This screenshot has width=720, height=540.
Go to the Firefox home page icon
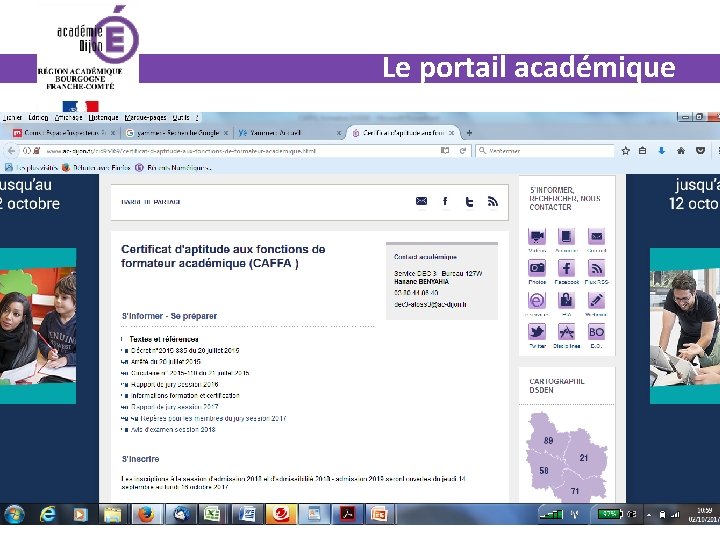pos(681,151)
